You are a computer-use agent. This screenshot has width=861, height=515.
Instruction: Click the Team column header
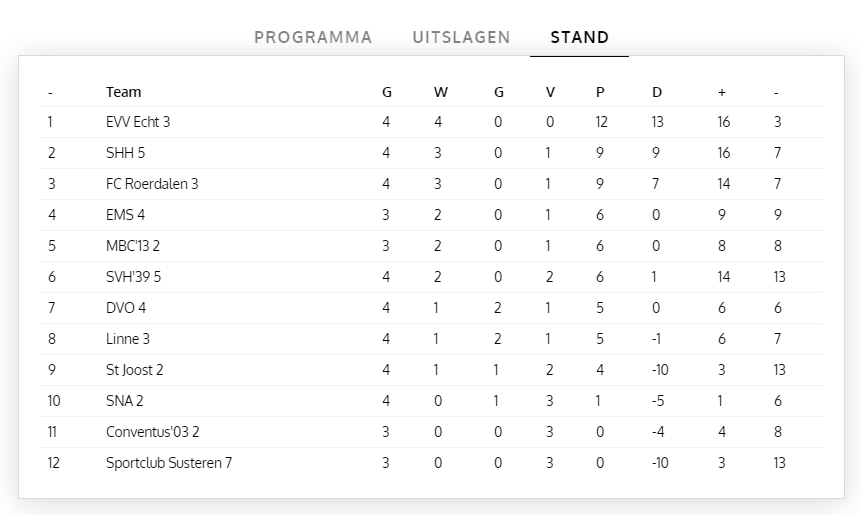click(x=124, y=92)
